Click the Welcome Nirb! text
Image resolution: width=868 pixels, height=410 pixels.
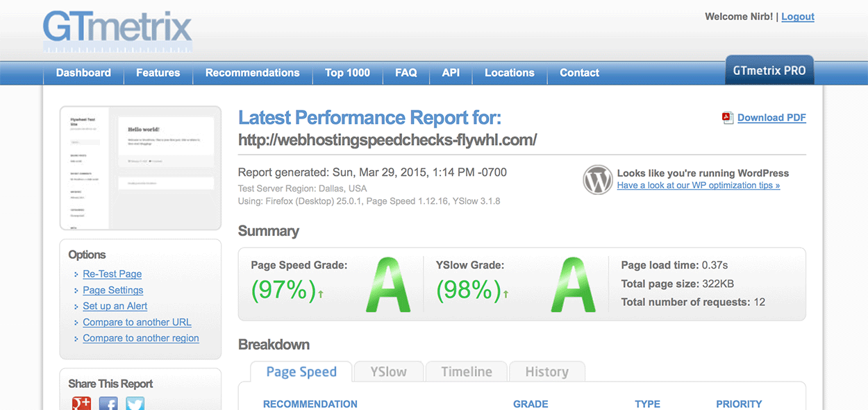click(739, 17)
